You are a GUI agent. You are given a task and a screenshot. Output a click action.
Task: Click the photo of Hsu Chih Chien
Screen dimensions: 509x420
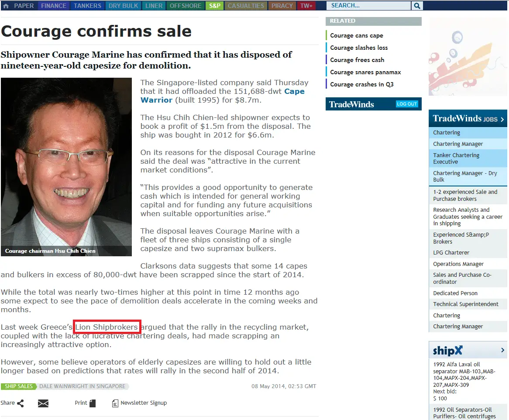pos(66,167)
